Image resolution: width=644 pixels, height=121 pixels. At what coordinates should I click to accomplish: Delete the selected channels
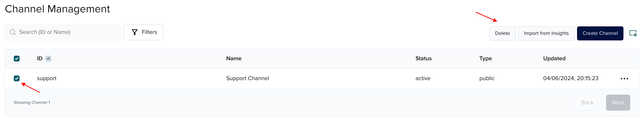pyautogui.click(x=502, y=33)
